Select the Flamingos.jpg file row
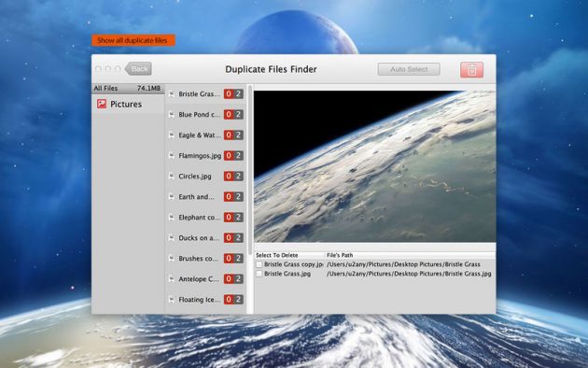588x368 pixels. point(205,155)
